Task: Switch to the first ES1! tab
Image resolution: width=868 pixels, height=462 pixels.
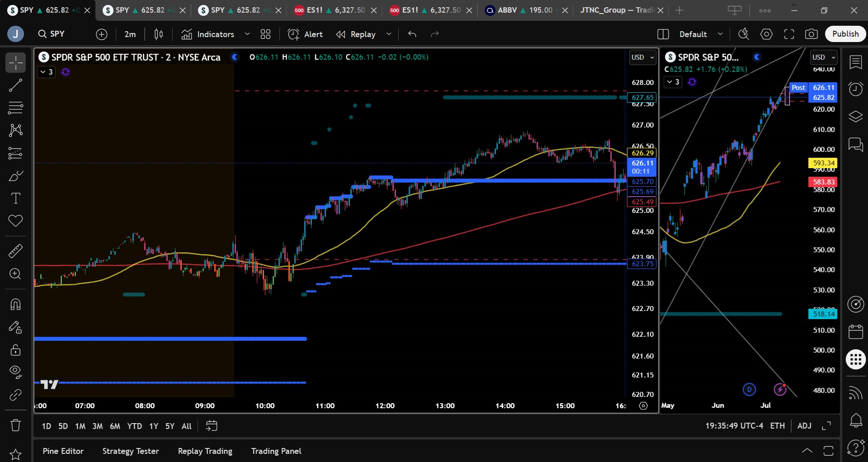Action: [329, 10]
